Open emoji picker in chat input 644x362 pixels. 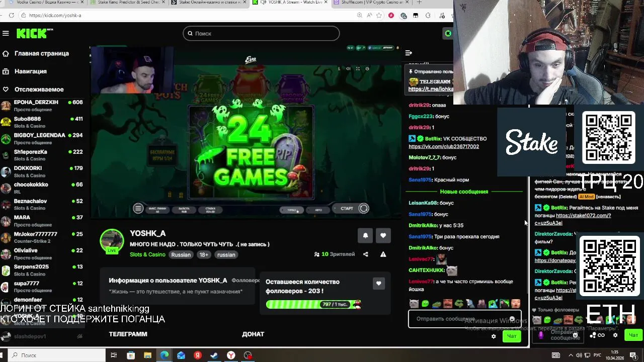[x=512, y=319]
